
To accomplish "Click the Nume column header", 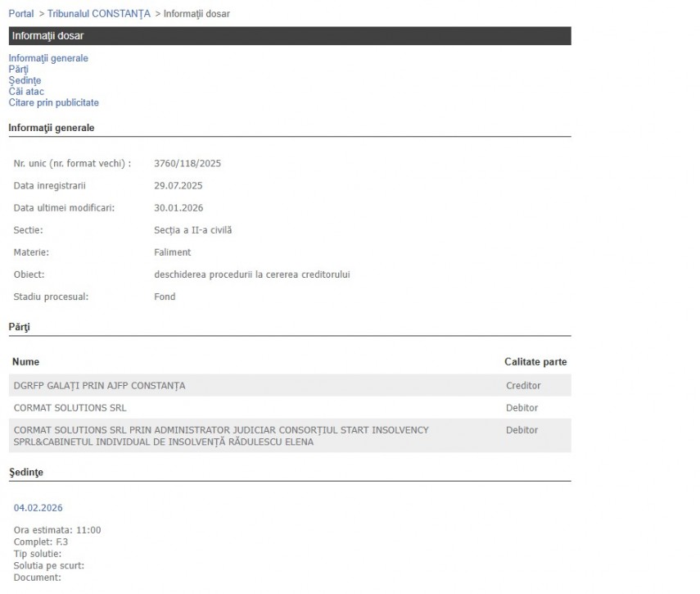I will (x=25, y=361).
